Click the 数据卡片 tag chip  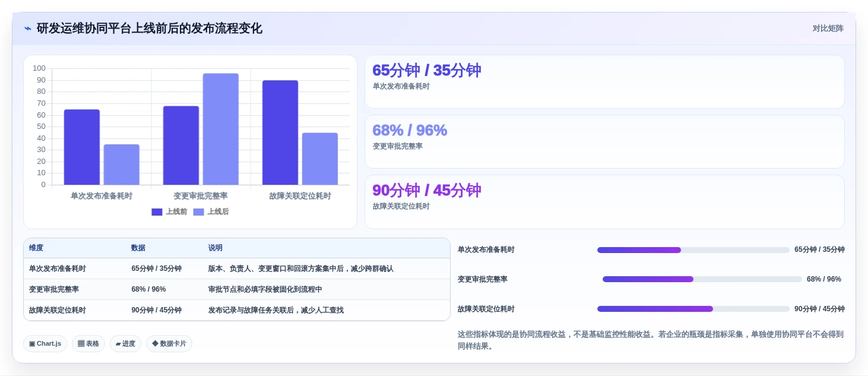(169, 343)
